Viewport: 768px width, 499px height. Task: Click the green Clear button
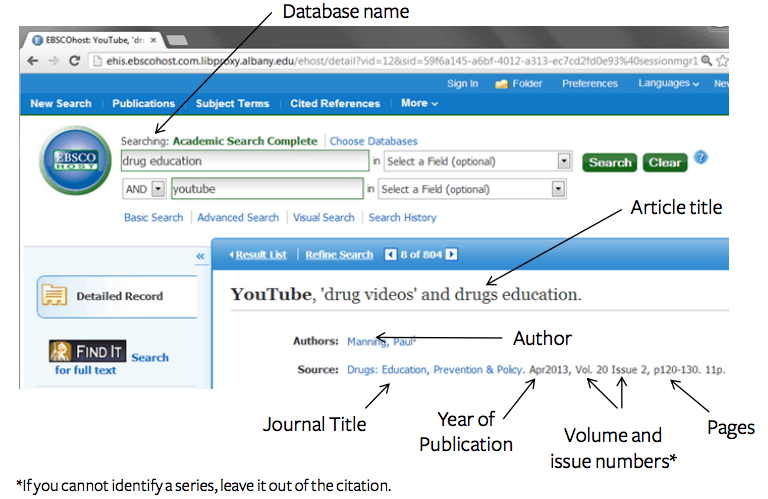[x=665, y=163]
